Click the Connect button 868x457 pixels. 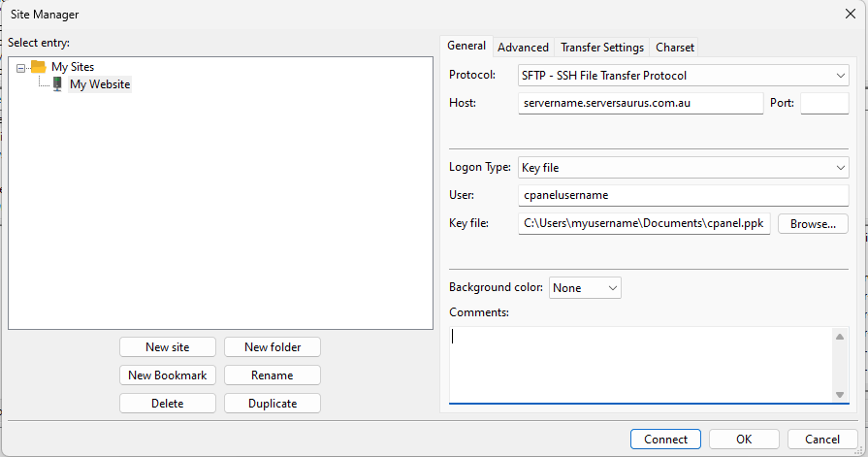[665, 440]
